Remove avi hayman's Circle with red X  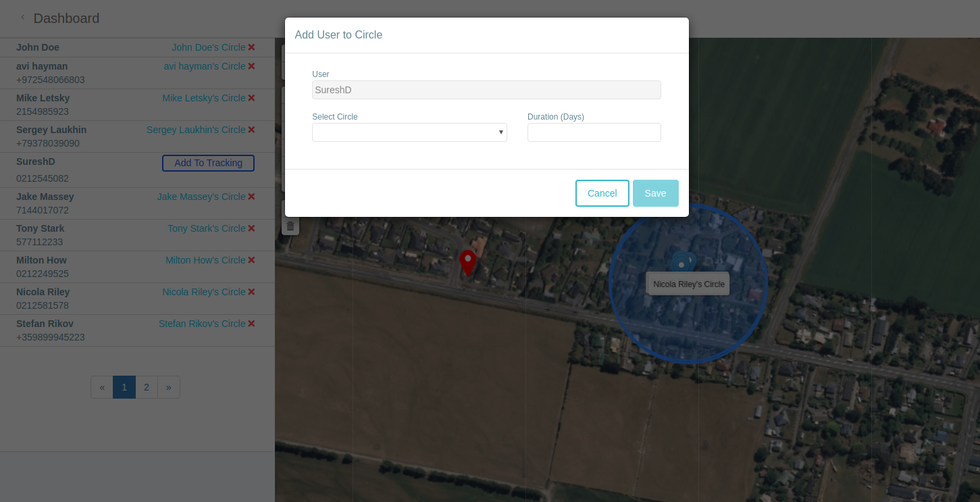[x=251, y=66]
